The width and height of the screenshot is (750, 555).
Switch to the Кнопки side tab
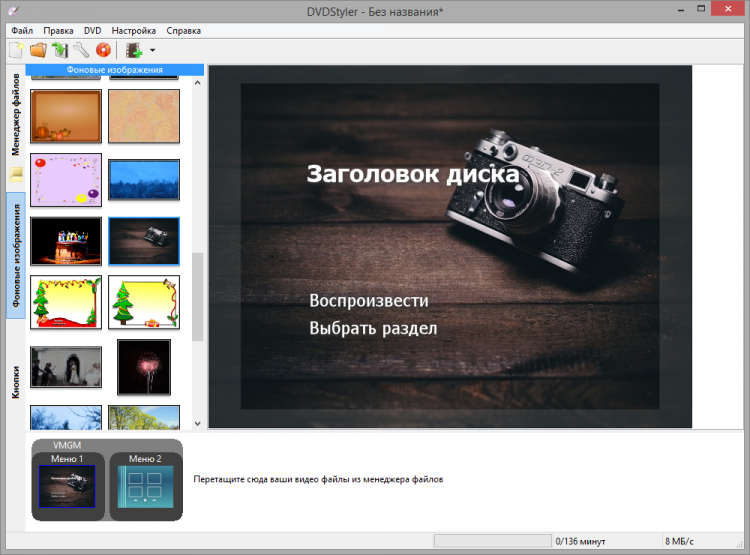[x=16, y=382]
